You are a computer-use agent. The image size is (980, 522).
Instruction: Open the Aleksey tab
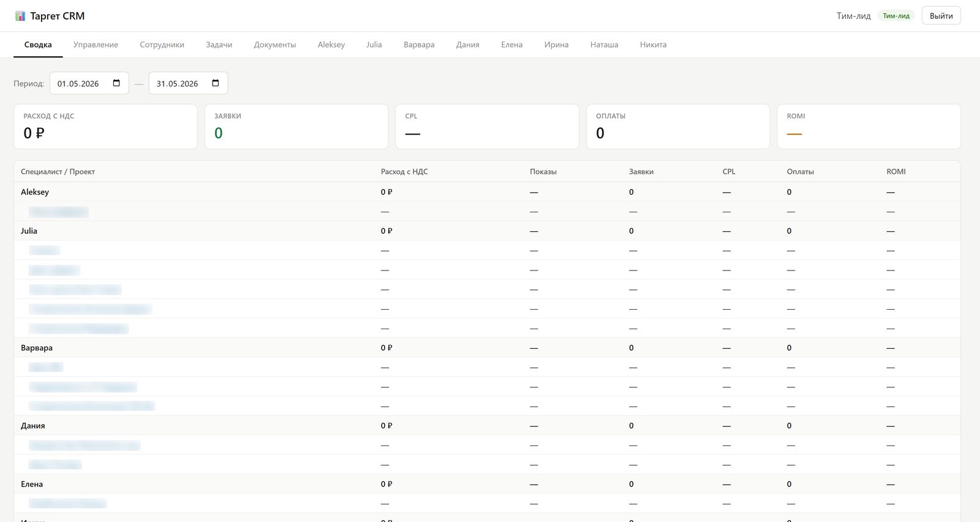(x=331, y=45)
